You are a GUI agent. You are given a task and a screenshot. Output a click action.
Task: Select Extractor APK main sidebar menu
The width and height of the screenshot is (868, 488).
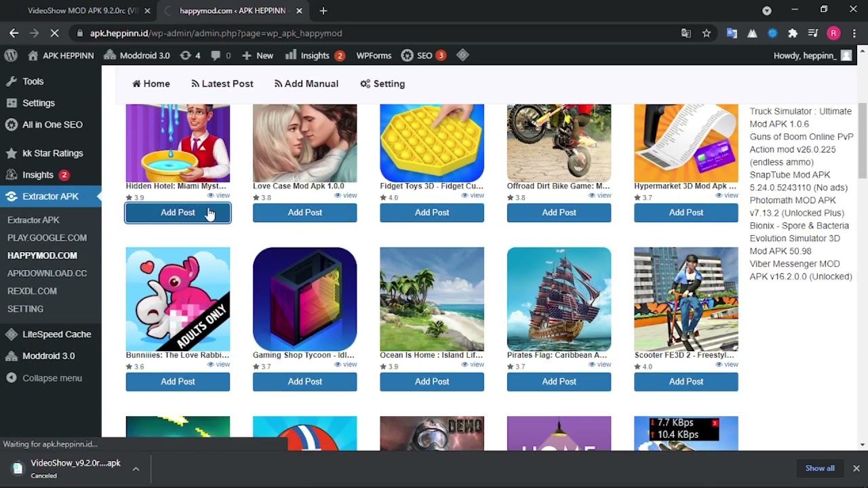[x=51, y=197]
